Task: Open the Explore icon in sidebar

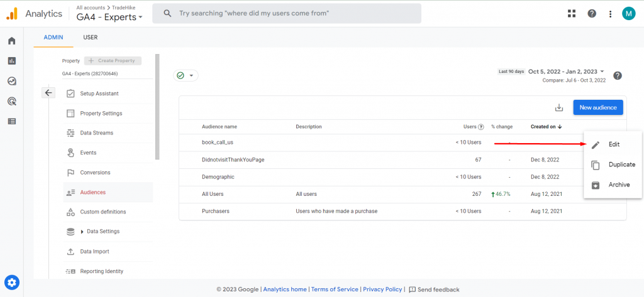Action: (12, 81)
